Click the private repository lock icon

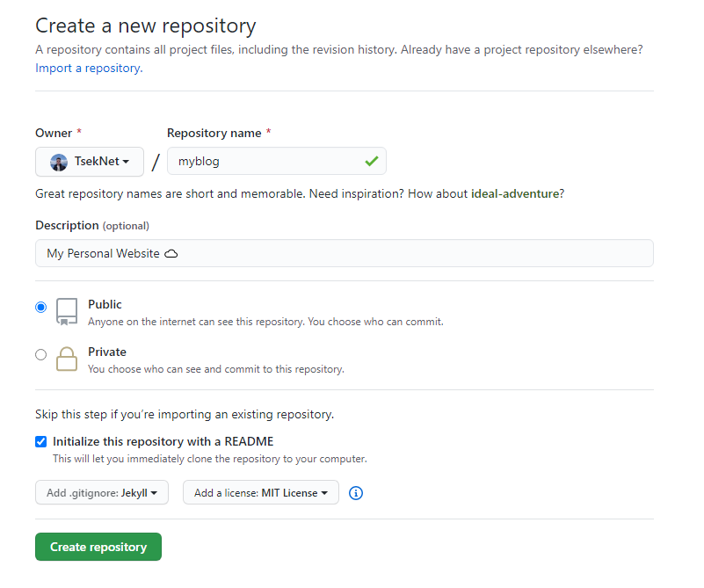pyautogui.click(x=67, y=359)
